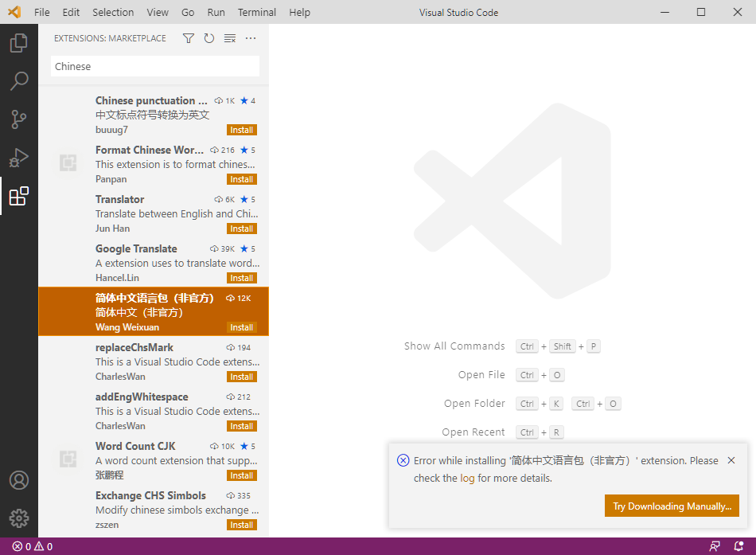The width and height of the screenshot is (756, 555).
Task: Open the Search view in activity bar
Action: (19, 81)
